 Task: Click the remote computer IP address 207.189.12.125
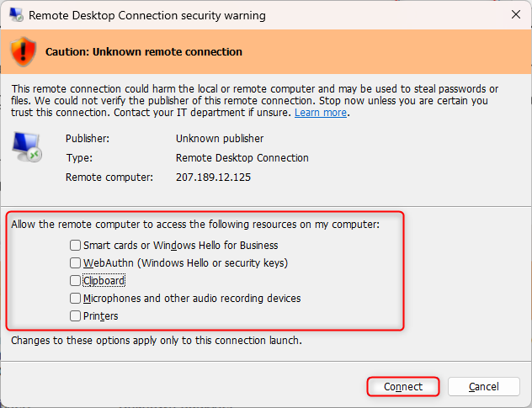[213, 178]
